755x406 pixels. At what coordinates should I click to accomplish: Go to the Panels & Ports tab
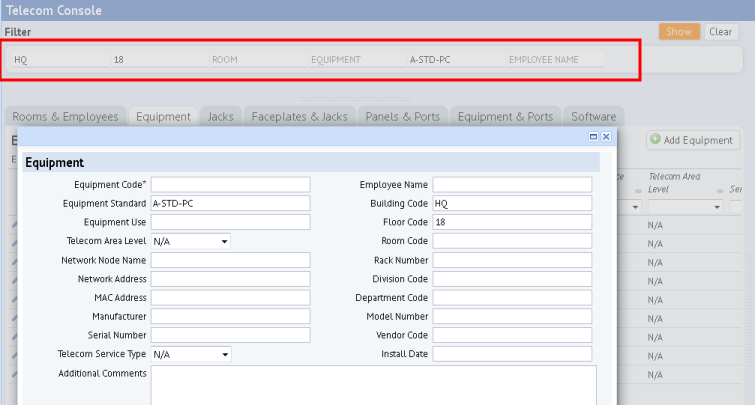[402, 116]
